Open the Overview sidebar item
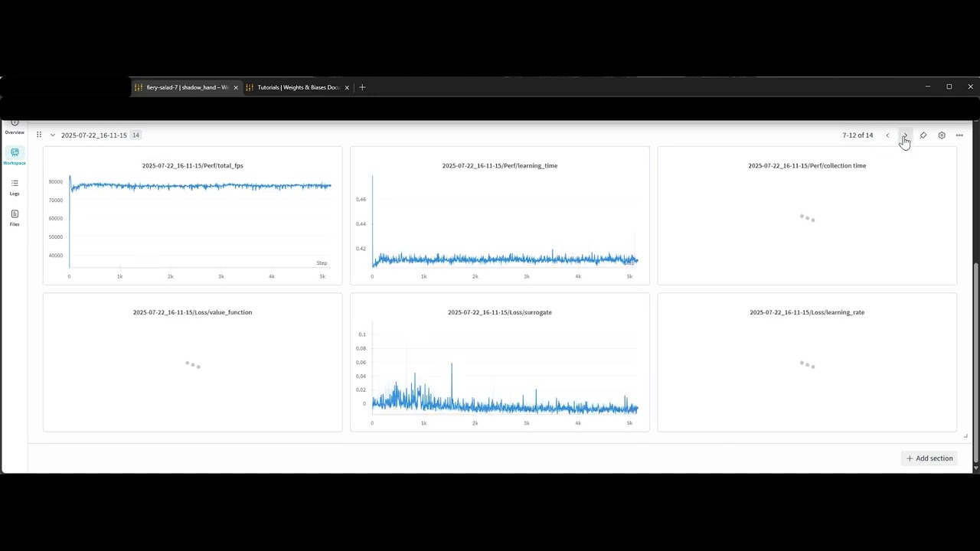Screen dimensions: 980x551 15,127
